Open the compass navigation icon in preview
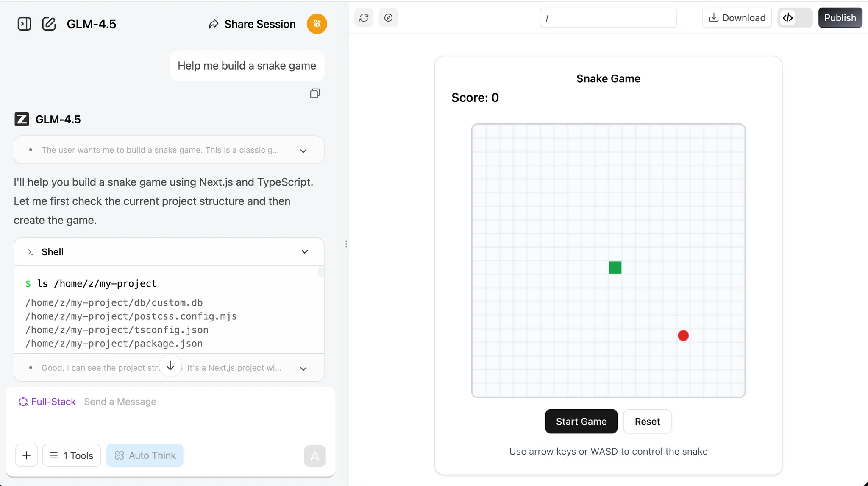The width and height of the screenshot is (868, 486). pyautogui.click(x=388, y=18)
